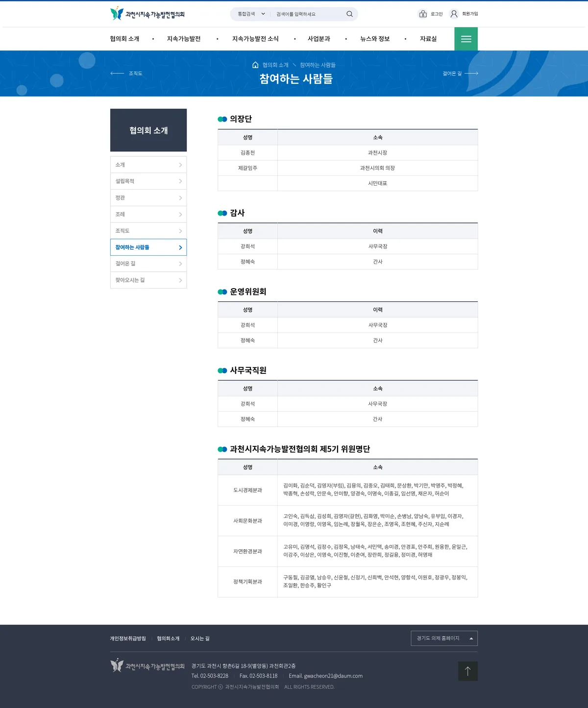Click 협의회 소개 in the breadcrumb
The image size is (588, 708).
275,65
